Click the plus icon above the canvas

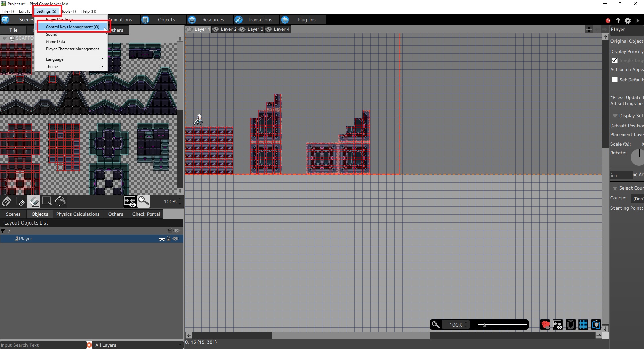tap(589, 29)
